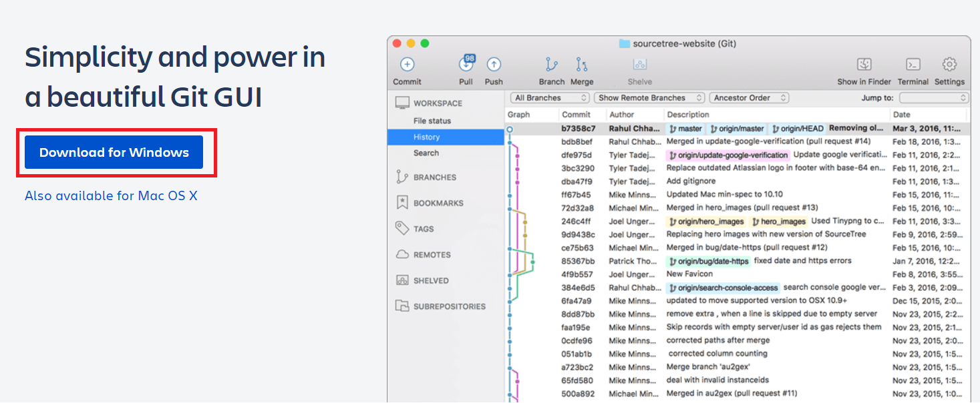This screenshot has width=980, height=403.
Task: Click the Push toolbar icon
Action: 494,65
